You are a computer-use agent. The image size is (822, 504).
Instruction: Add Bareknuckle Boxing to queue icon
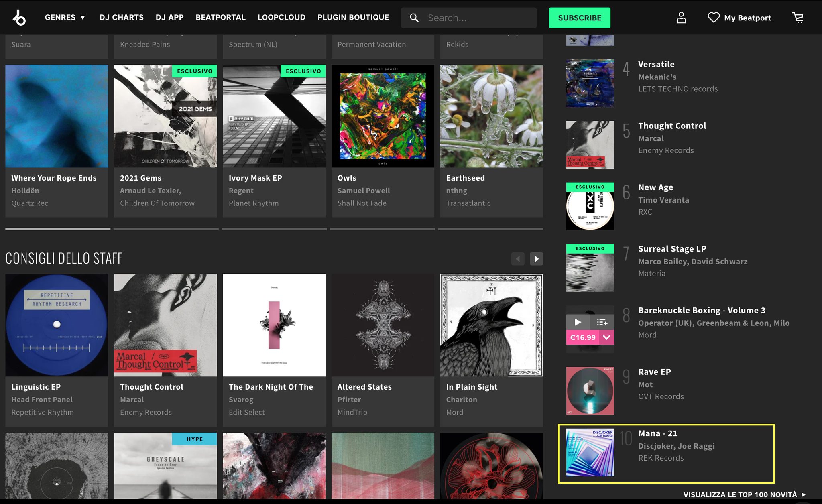click(602, 322)
